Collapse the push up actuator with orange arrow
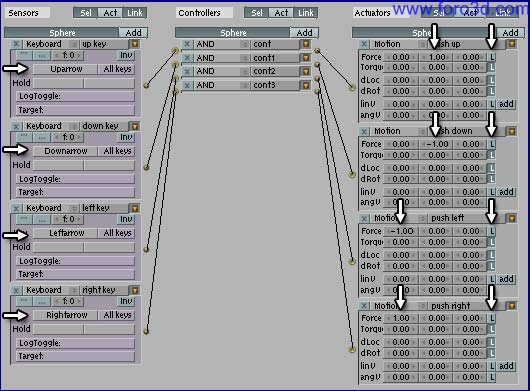 [512, 44]
